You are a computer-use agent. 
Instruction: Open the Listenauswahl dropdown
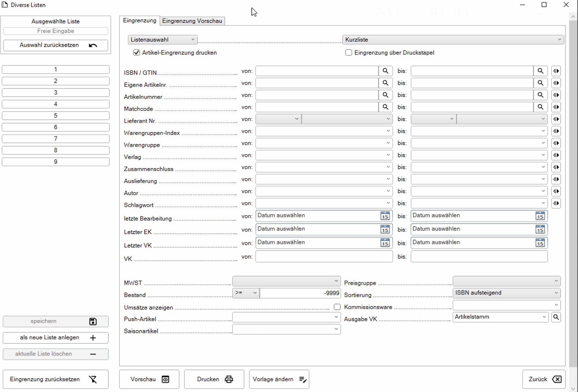[x=162, y=40]
